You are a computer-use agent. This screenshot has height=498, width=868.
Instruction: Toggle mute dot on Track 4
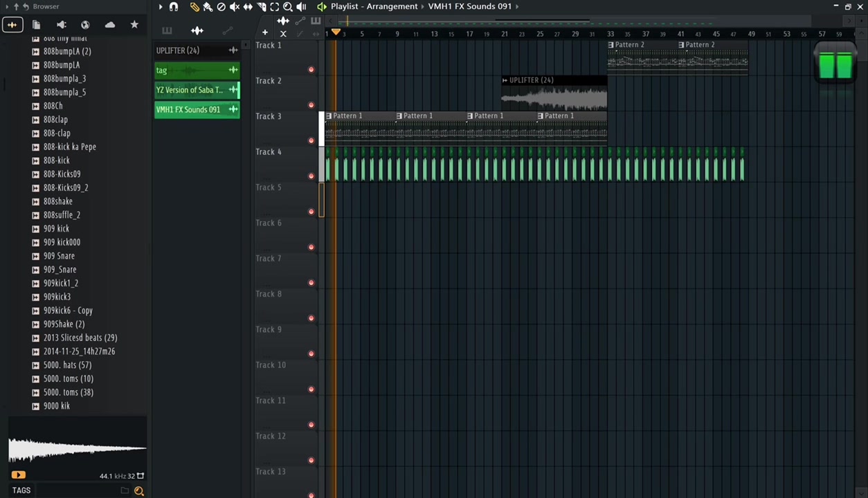tap(311, 176)
